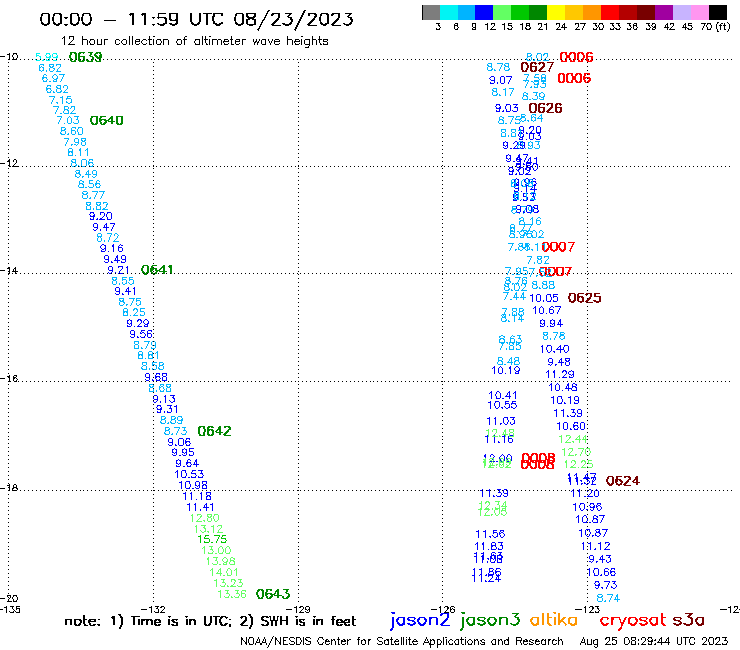
Task: Click the wave height value 8.60
Action: coord(71,132)
